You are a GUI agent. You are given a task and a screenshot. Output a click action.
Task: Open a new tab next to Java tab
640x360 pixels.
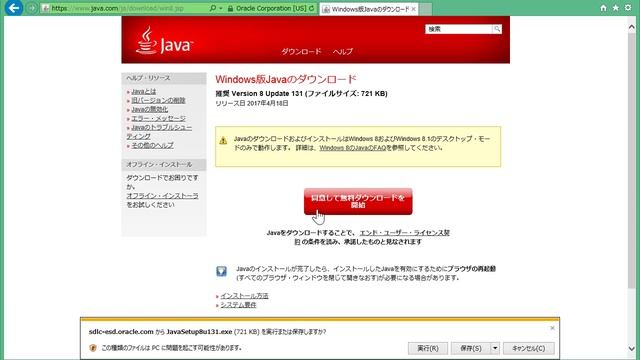425,9
